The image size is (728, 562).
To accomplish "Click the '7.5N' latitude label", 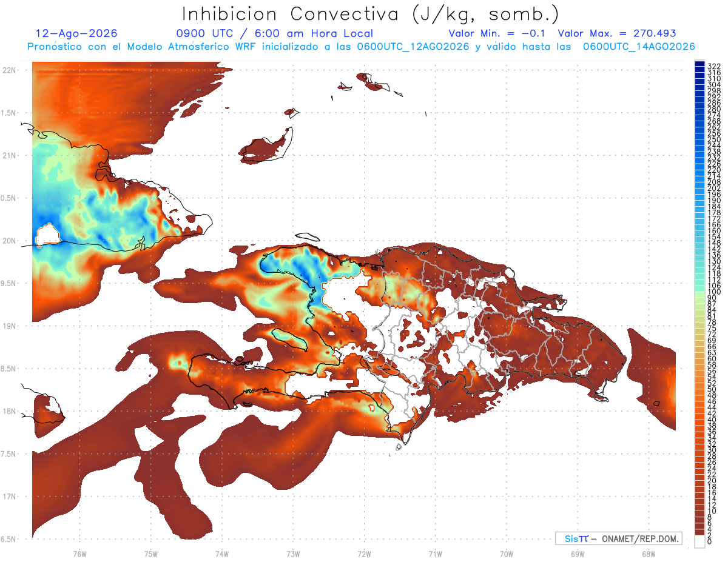I will pyautogui.click(x=9, y=453).
